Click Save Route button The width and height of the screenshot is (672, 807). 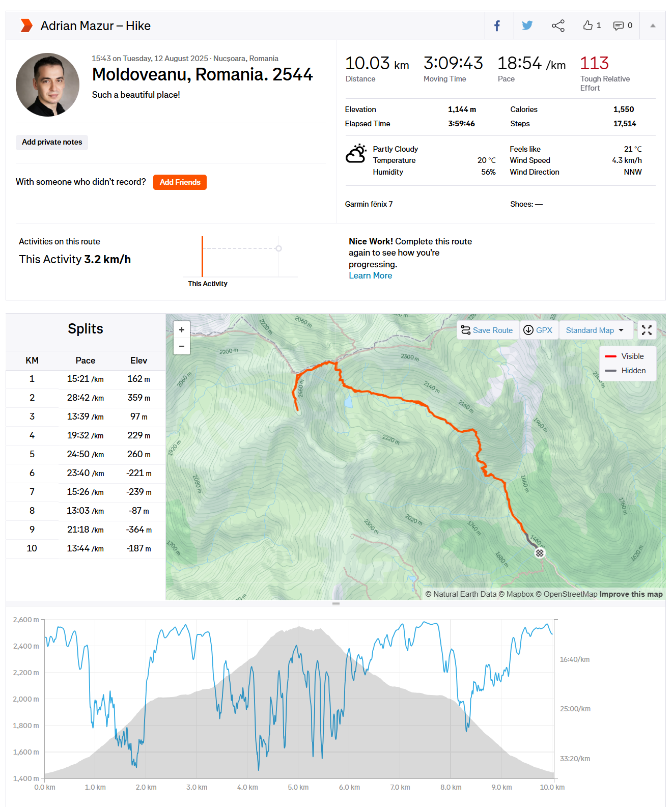point(487,330)
